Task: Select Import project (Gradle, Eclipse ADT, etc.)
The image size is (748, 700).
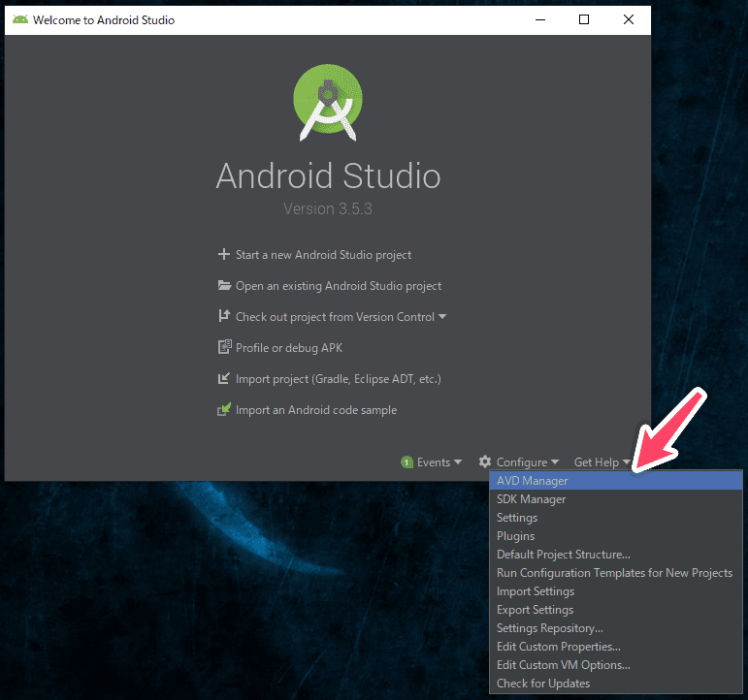Action: tap(339, 379)
